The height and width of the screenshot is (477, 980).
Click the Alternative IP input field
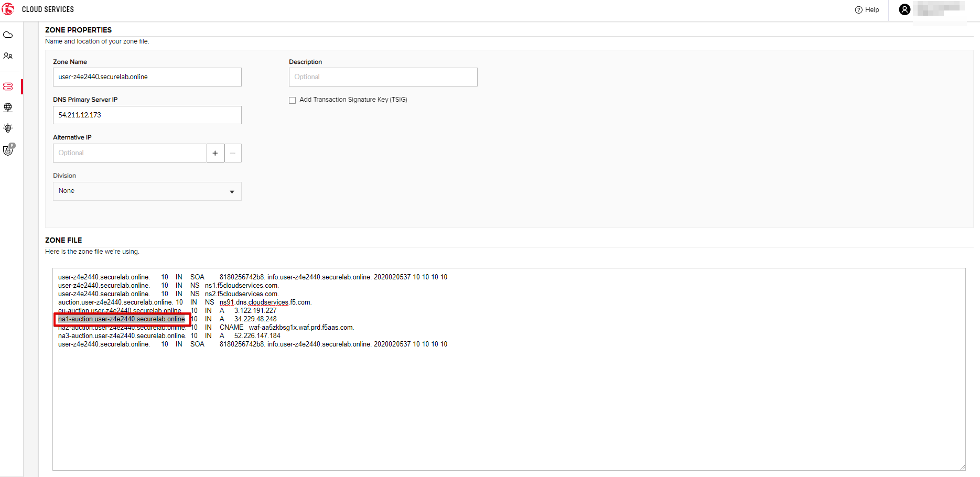[x=130, y=153]
